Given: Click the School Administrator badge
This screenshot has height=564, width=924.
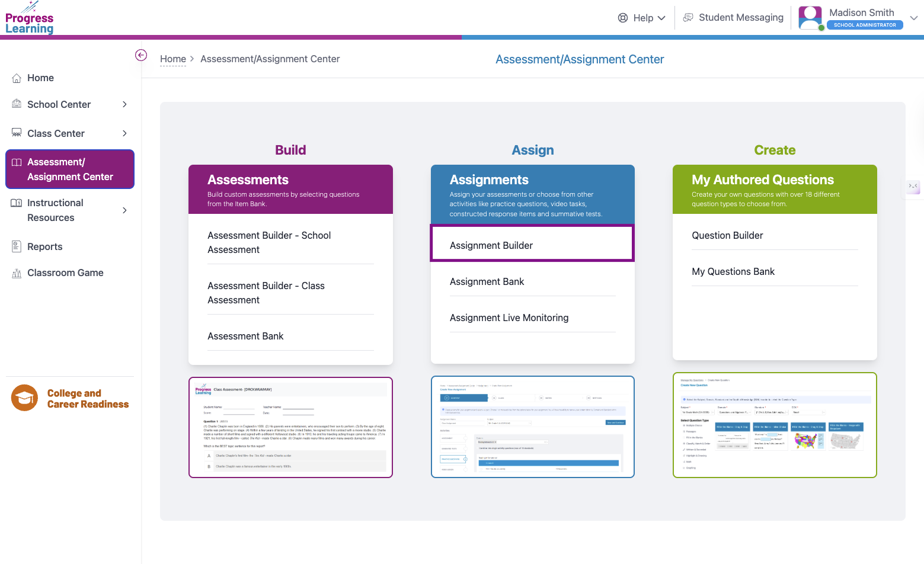Looking at the screenshot, I should click(x=865, y=25).
